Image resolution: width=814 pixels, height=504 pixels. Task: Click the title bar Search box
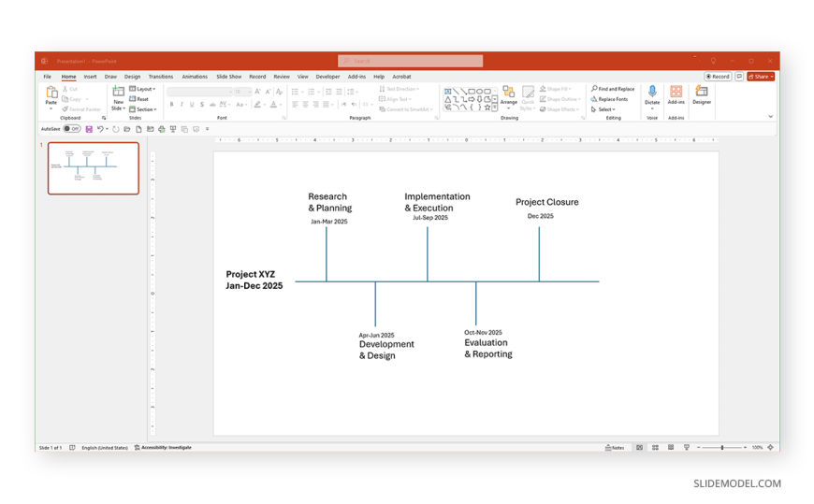pos(410,61)
